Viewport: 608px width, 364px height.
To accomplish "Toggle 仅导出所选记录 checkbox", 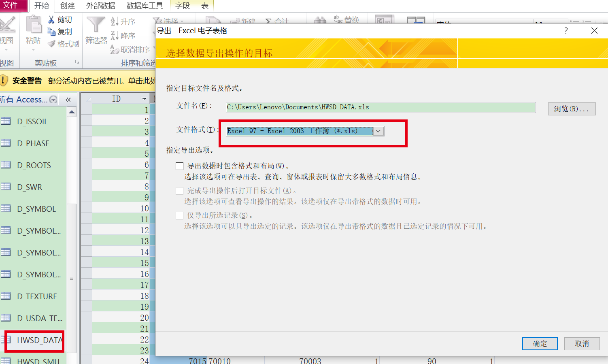I will 179,215.
